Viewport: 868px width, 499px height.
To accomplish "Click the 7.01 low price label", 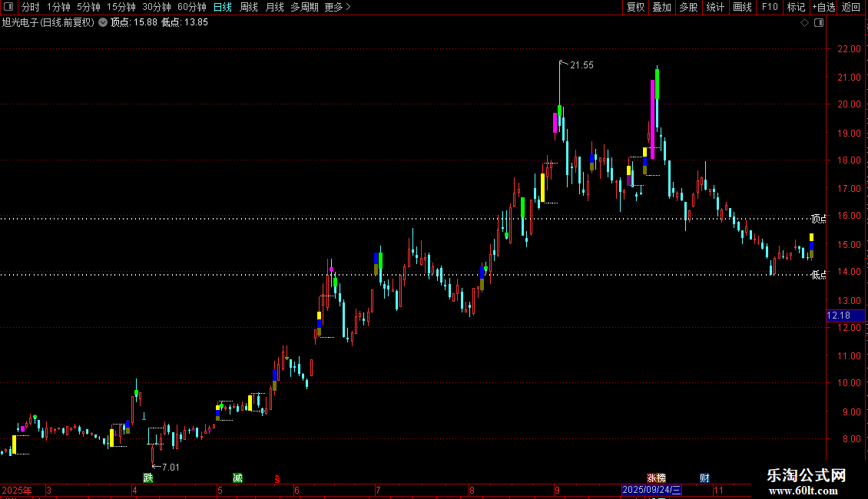I will point(171,468).
